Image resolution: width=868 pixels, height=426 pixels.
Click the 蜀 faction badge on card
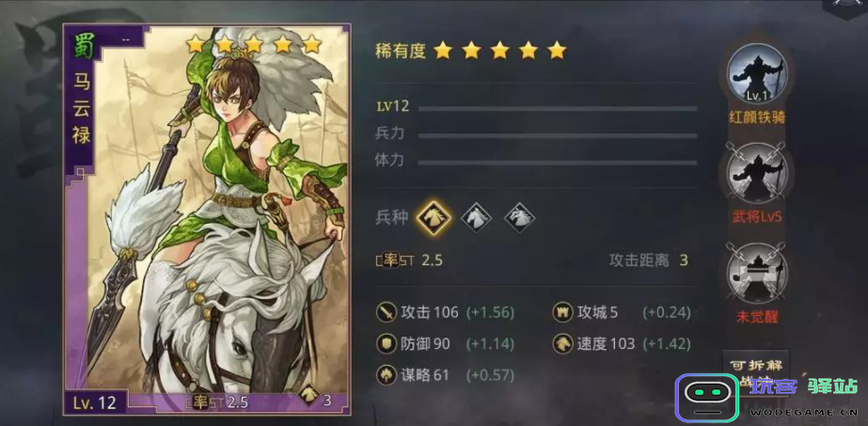pyautogui.click(x=81, y=45)
